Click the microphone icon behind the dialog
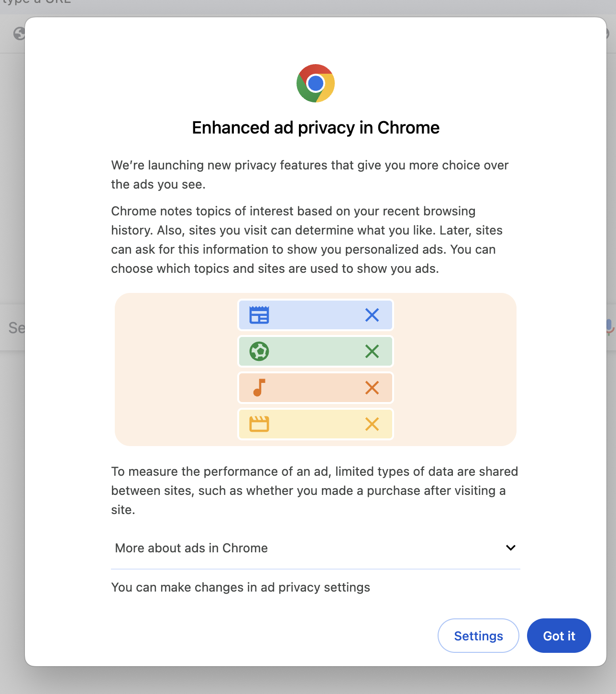The height and width of the screenshot is (694, 616). coord(609,327)
